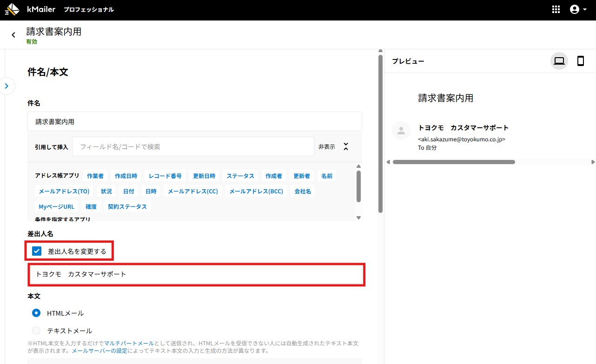The image size is (596, 364).
Task: Insert the ステータス field tag
Action: tap(240, 176)
